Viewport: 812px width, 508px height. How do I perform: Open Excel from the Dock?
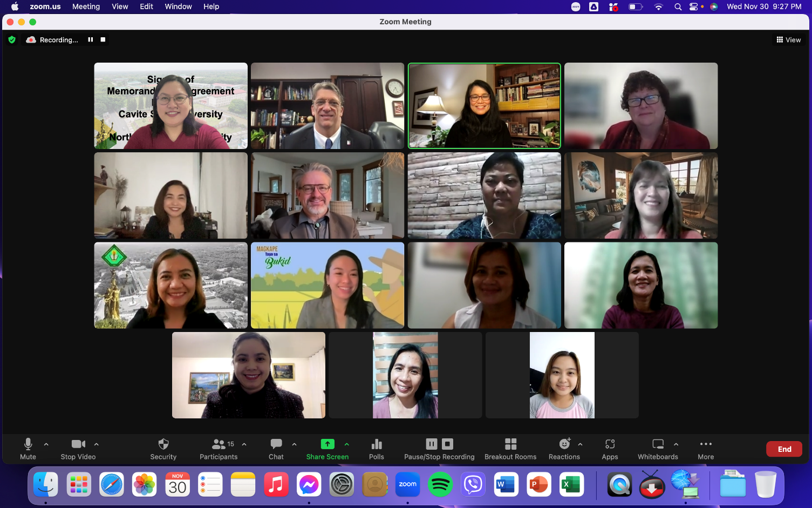click(x=571, y=484)
